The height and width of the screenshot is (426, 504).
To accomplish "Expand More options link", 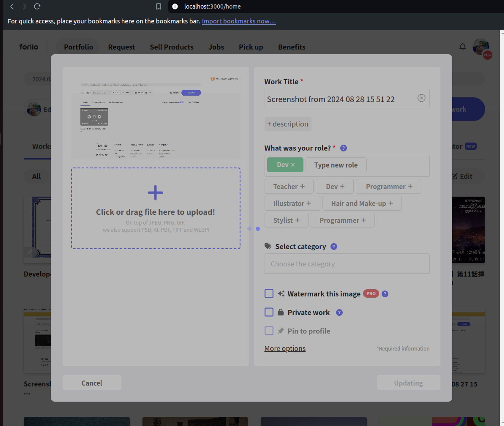I will pos(285,348).
